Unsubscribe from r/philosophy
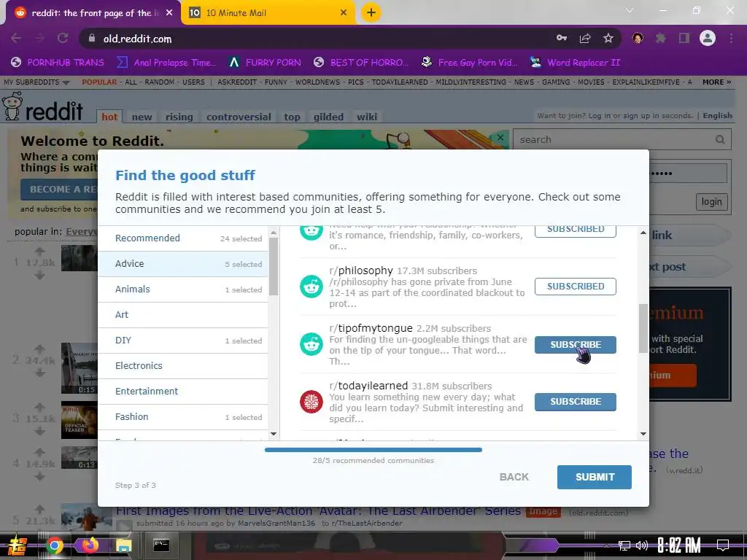The height and width of the screenshot is (560, 747). click(x=575, y=287)
